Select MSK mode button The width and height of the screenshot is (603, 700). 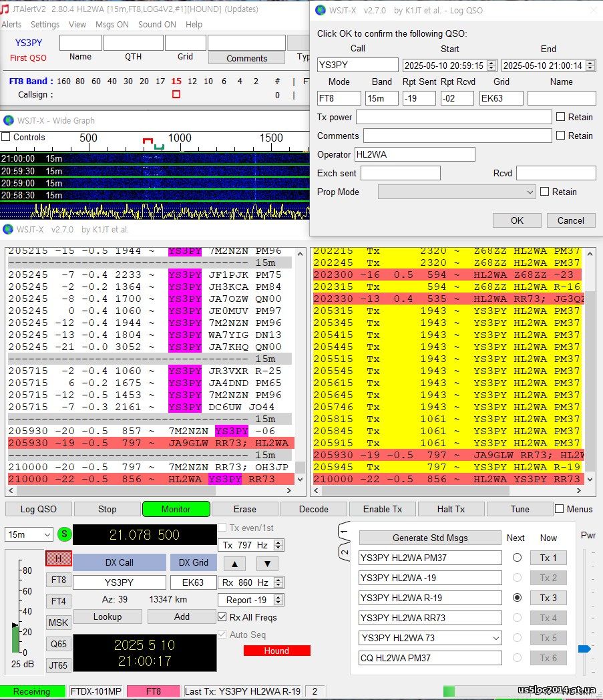(x=59, y=623)
